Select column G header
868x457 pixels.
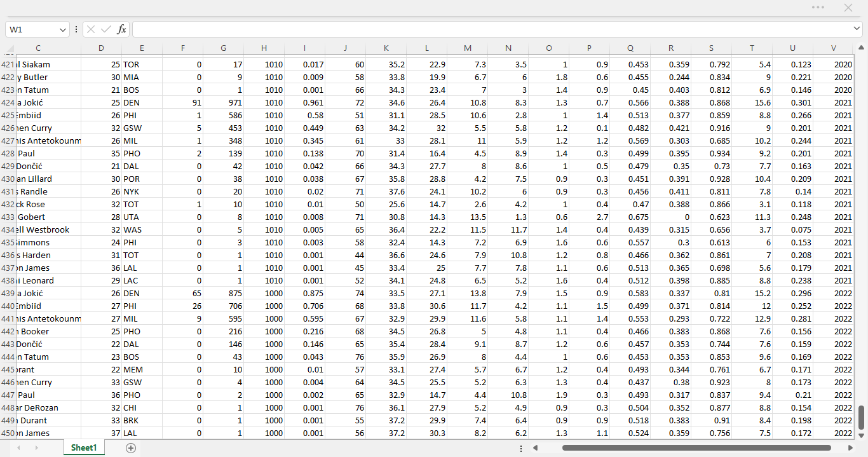(223, 48)
